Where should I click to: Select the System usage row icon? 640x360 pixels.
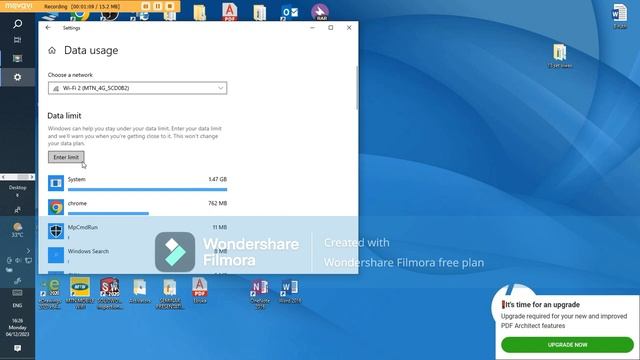(56, 183)
